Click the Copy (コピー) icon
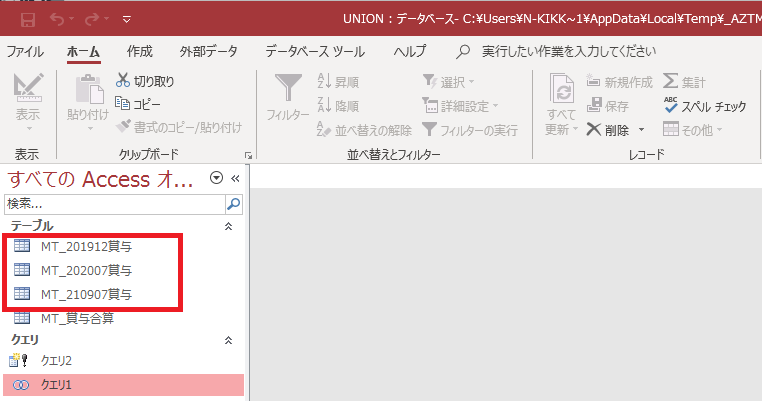Screen dimensions: 762x401 coord(124,103)
